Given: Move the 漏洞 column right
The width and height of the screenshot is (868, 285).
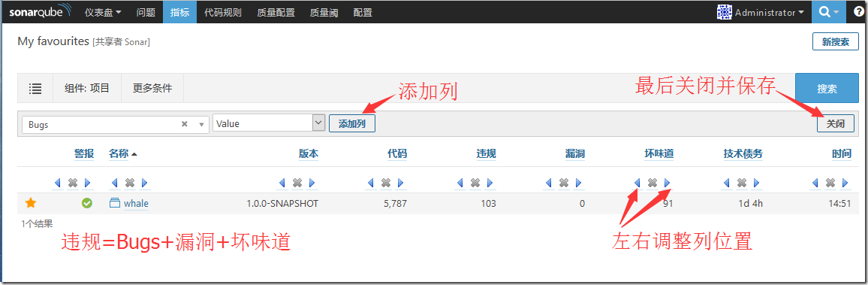Looking at the screenshot, I should click(x=578, y=183).
